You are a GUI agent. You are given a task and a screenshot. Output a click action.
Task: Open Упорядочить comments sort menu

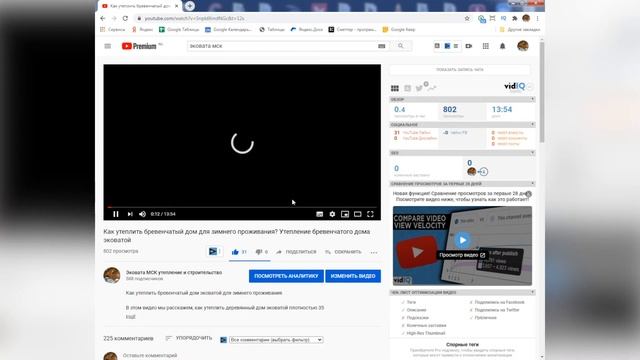[x=189, y=338]
